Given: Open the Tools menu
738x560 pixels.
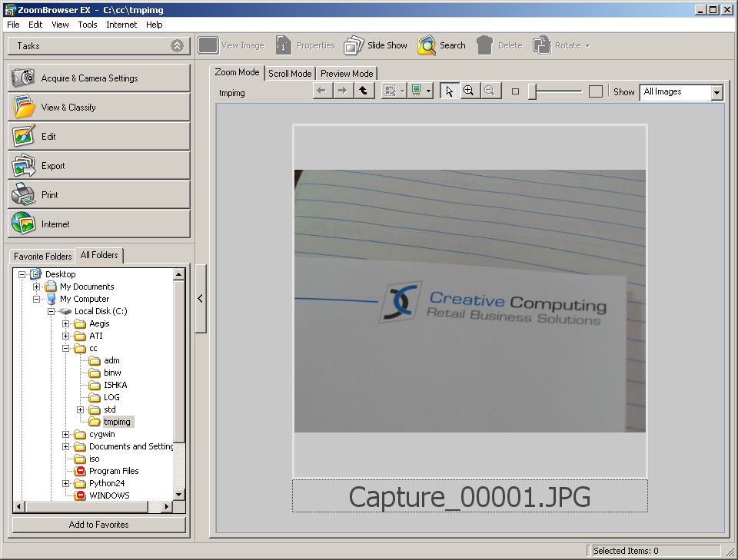Looking at the screenshot, I should (88, 25).
